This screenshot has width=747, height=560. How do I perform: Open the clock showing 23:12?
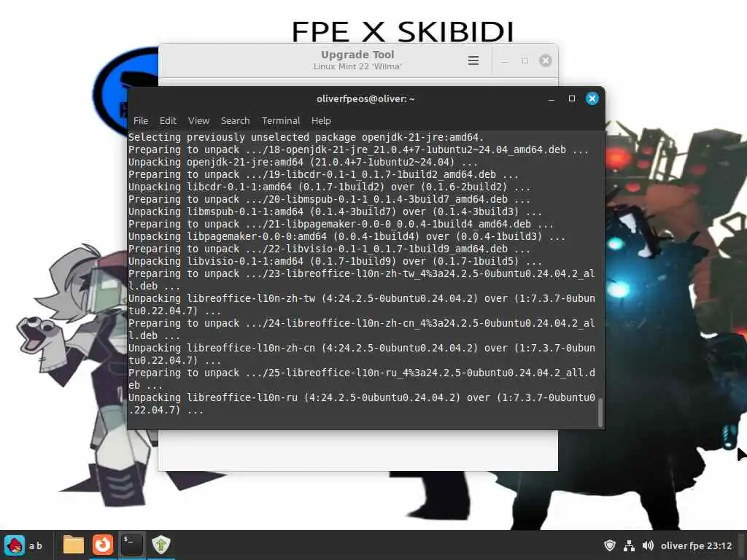click(x=719, y=545)
